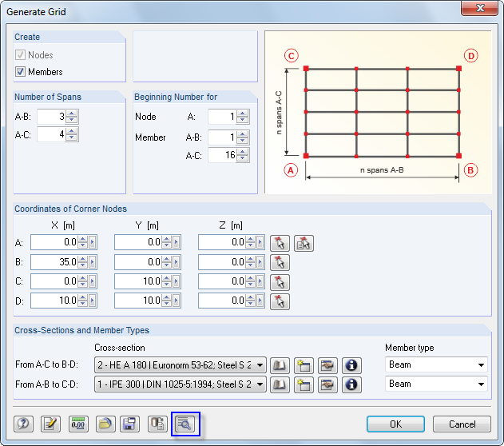The height and width of the screenshot is (446, 504).
Task: Close the Generate Grid dialog
Action: tap(479, 8)
